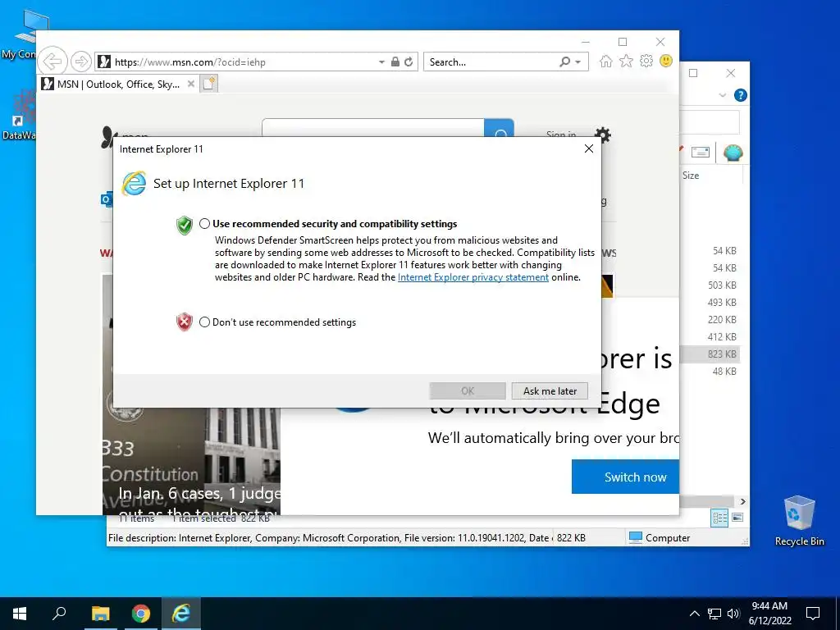Open File Explorer from the taskbar
The image size is (840, 630).
pos(100,614)
